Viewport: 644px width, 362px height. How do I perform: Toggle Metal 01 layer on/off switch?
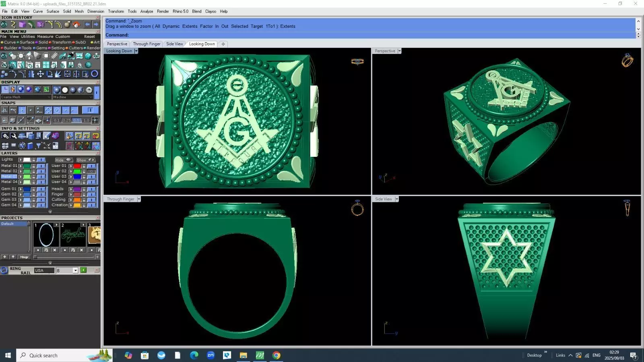click(x=41, y=166)
